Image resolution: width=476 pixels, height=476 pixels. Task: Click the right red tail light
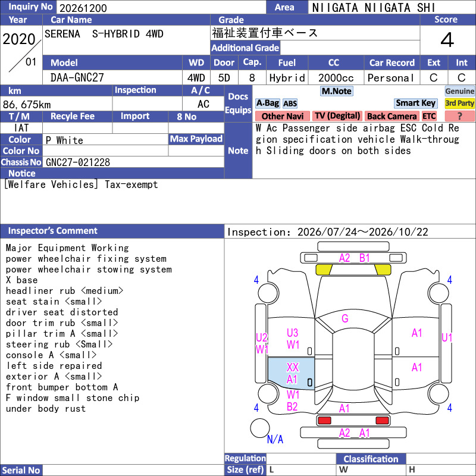pyautogui.click(x=382, y=421)
